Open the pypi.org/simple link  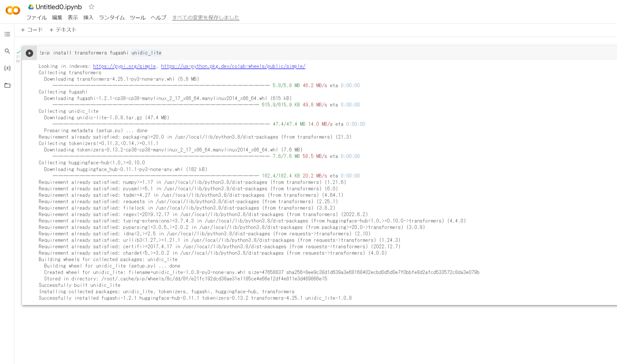point(124,66)
